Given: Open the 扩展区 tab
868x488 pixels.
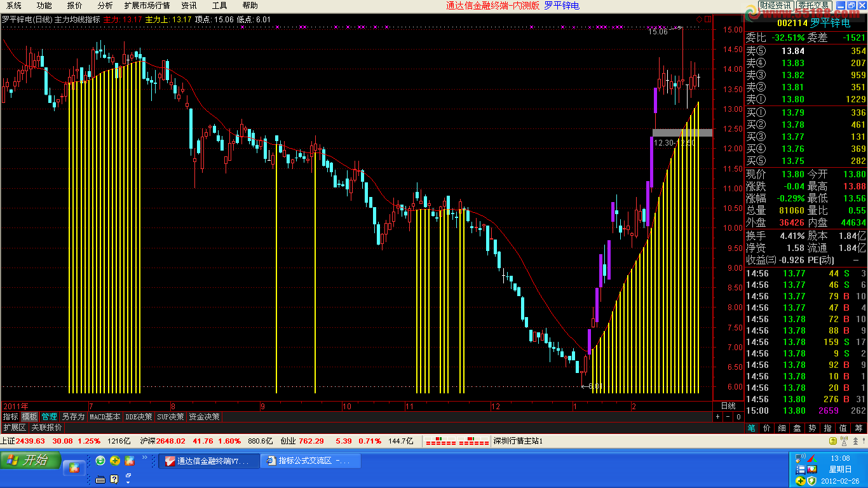Looking at the screenshot, I should click(15, 428).
